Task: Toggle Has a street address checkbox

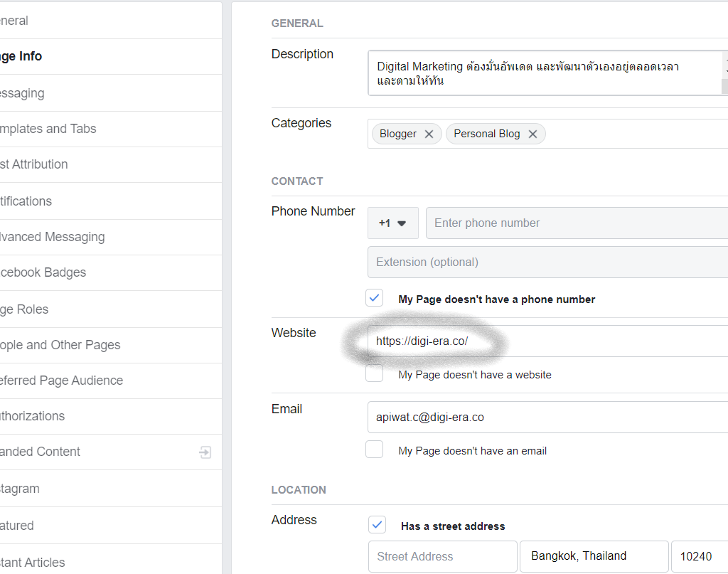Action: pyautogui.click(x=377, y=526)
